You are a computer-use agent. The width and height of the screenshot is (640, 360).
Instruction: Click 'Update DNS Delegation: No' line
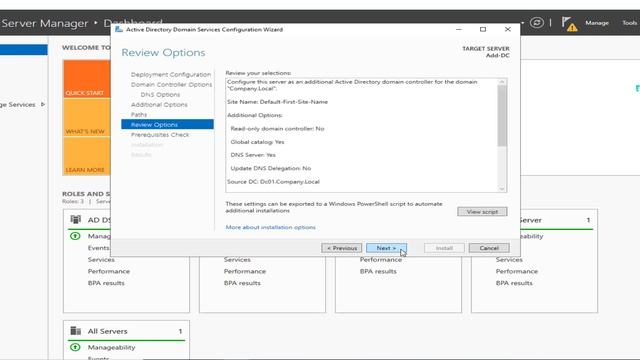(x=271, y=168)
